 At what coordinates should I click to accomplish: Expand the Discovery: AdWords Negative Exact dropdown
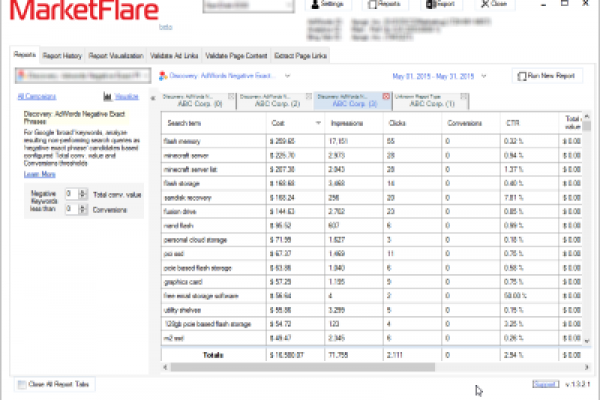point(287,76)
